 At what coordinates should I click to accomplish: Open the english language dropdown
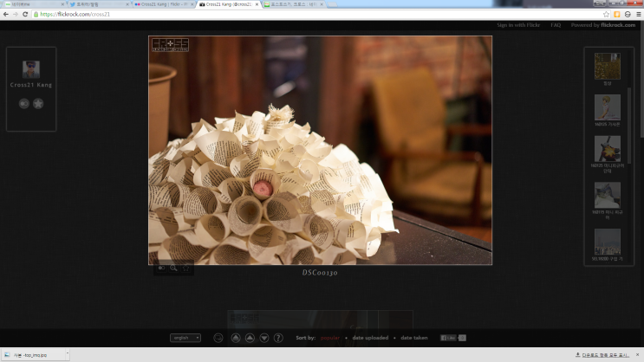[x=185, y=338]
